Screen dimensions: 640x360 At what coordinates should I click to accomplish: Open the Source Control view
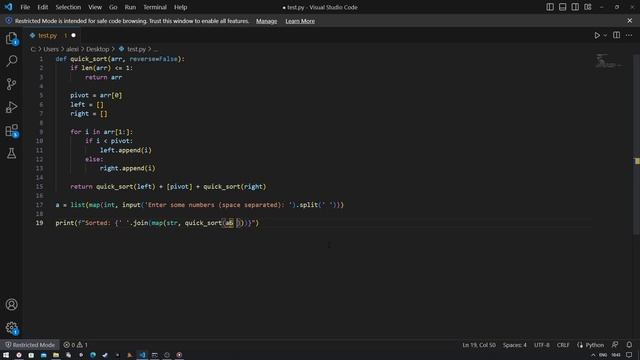[11, 84]
